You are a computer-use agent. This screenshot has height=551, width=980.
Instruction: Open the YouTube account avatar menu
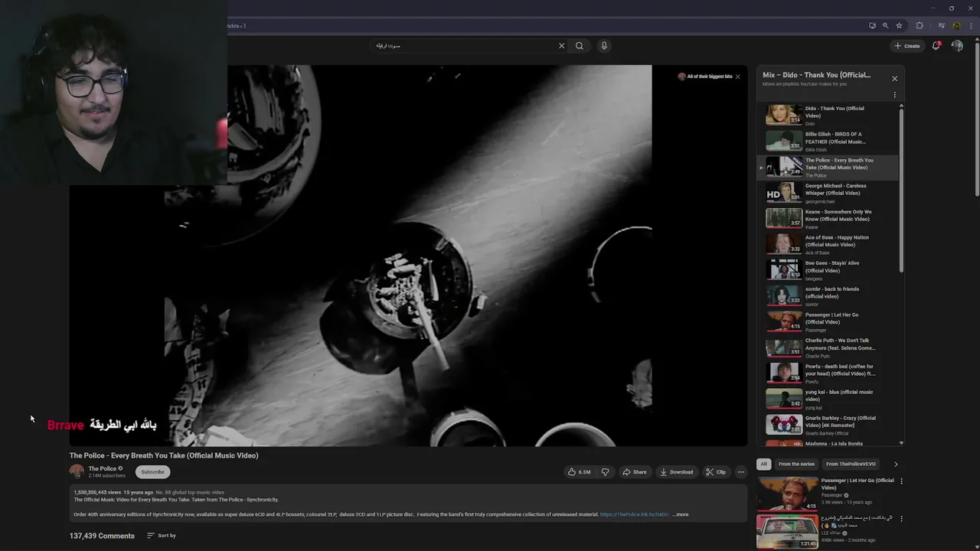pos(957,46)
